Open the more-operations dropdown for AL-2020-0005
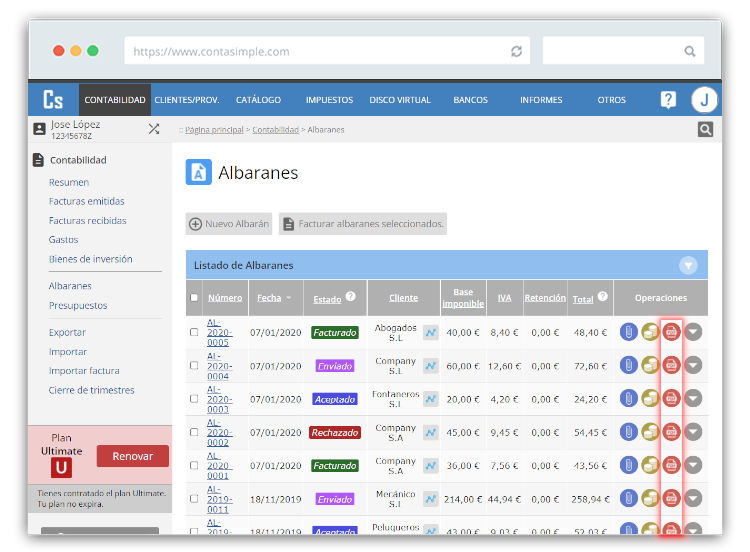 tap(693, 332)
